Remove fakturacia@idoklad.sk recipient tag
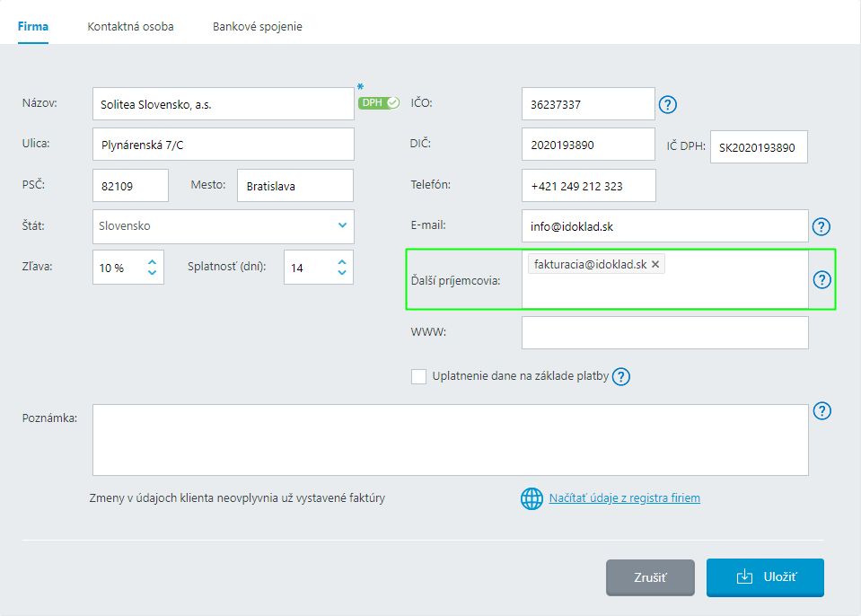This screenshot has height=616, width=861. [x=655, y=264]
